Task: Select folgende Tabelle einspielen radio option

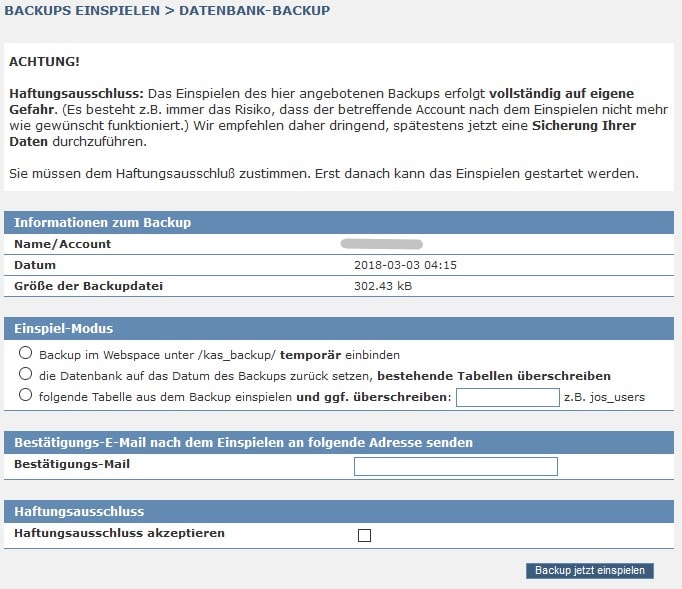Action: point(25,395)
